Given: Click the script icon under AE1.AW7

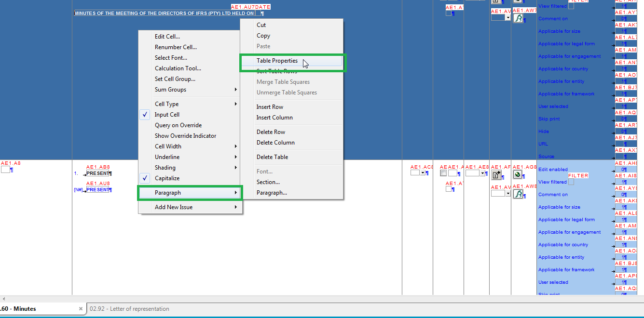Looking at the screenshot, I should (x=518, y=18).
